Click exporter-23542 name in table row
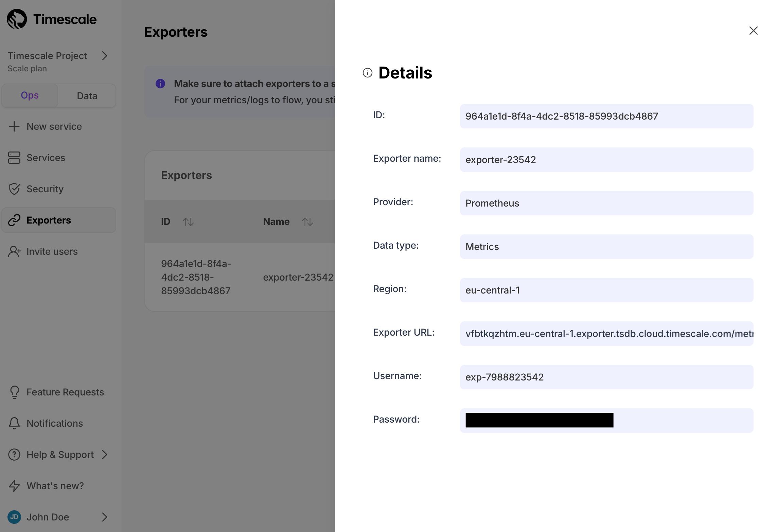Image resolution: width=776 pixels, height=532 pixels. coord(298,277)
